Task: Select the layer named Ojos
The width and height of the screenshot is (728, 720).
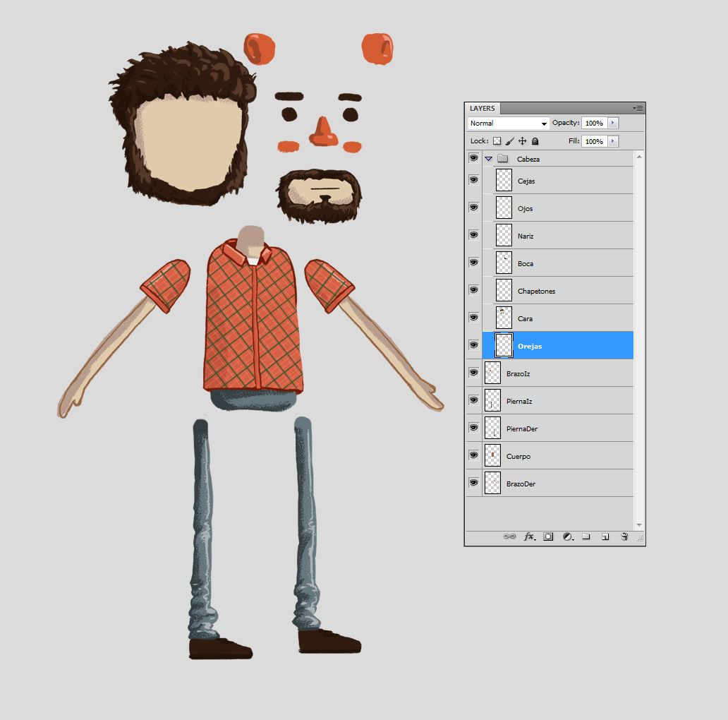Action: [x=525, y=208]
